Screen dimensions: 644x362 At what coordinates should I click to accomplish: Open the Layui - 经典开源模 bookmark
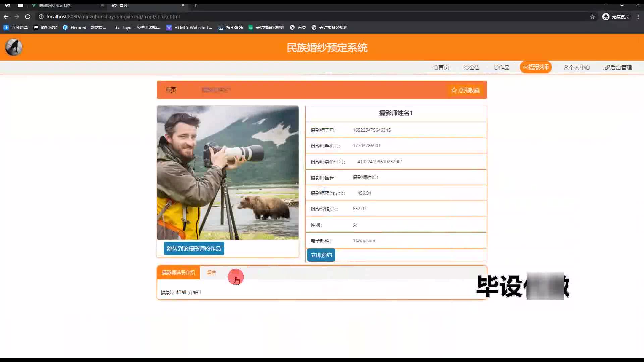click(138, 27)
